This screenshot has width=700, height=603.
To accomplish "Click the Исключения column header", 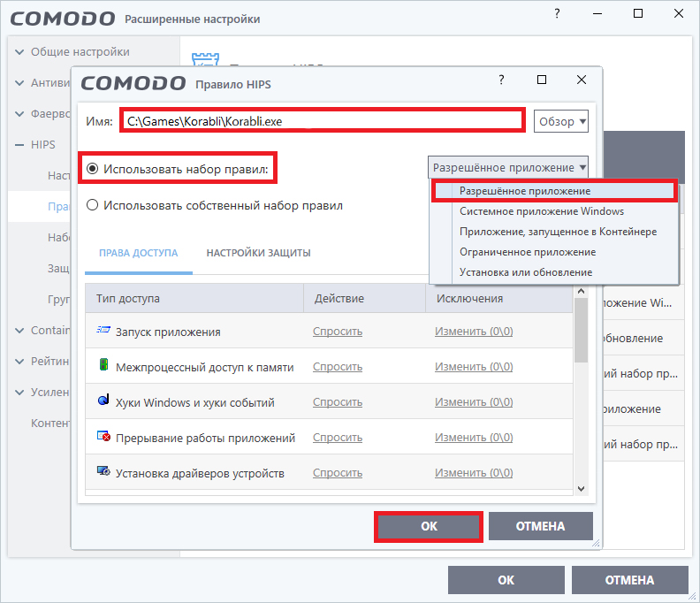I will tap(499, 298).
